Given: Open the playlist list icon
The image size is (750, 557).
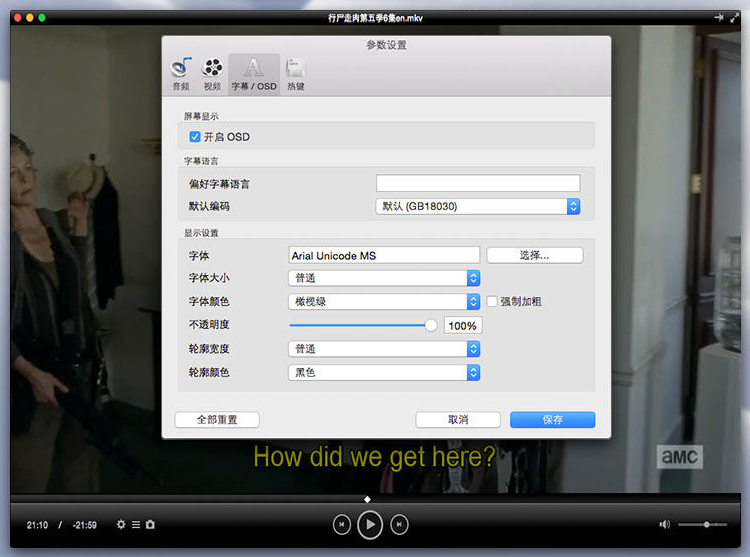Looking at the screenshot, I should [136, 524].
